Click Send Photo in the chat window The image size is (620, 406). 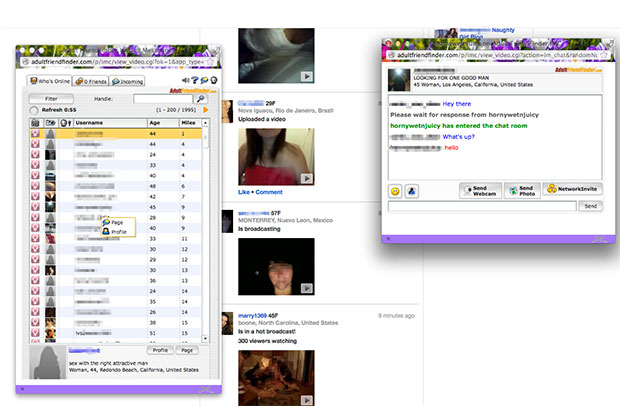pos(523,191)
